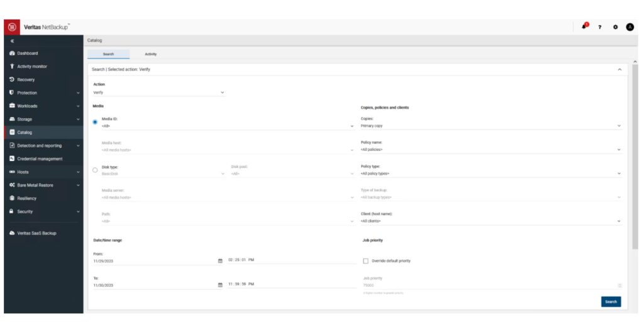
Task: Click the Catalog page heading
Action: [94, 40]
